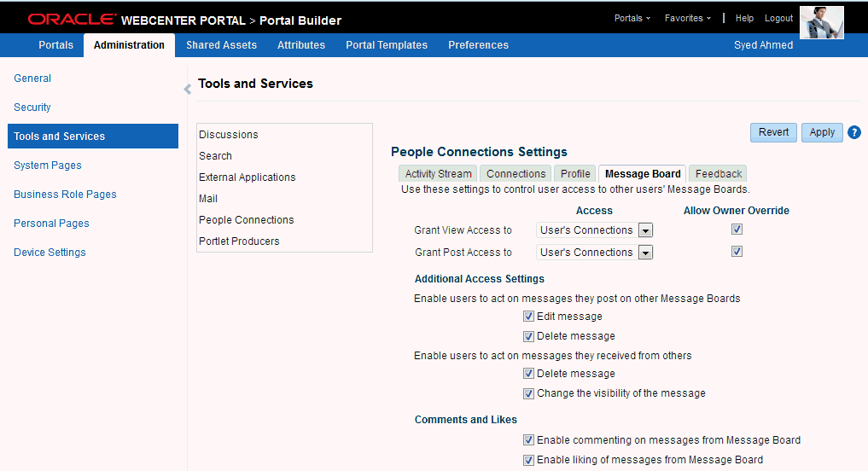Switch to the Connections tab

pos(516,174)
